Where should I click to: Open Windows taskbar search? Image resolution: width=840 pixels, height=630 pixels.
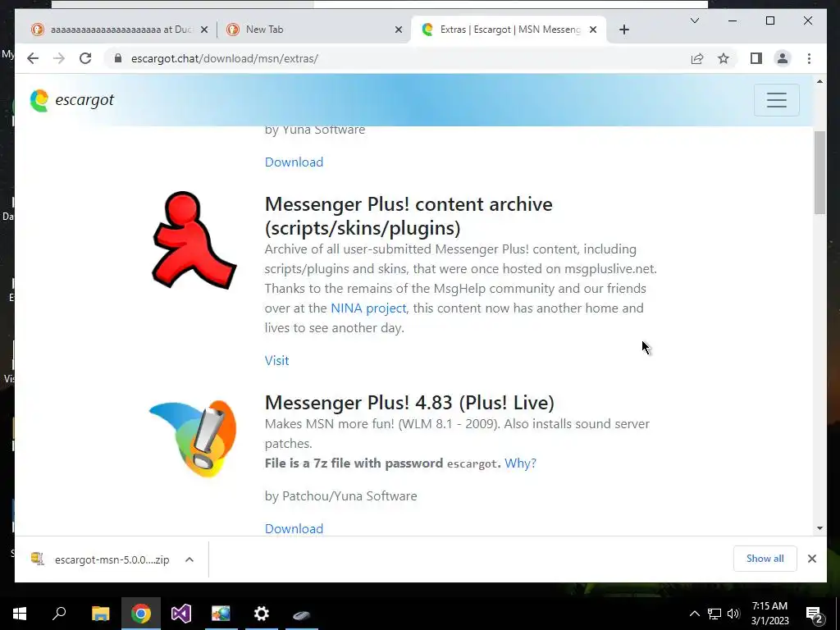pos(59,614)
